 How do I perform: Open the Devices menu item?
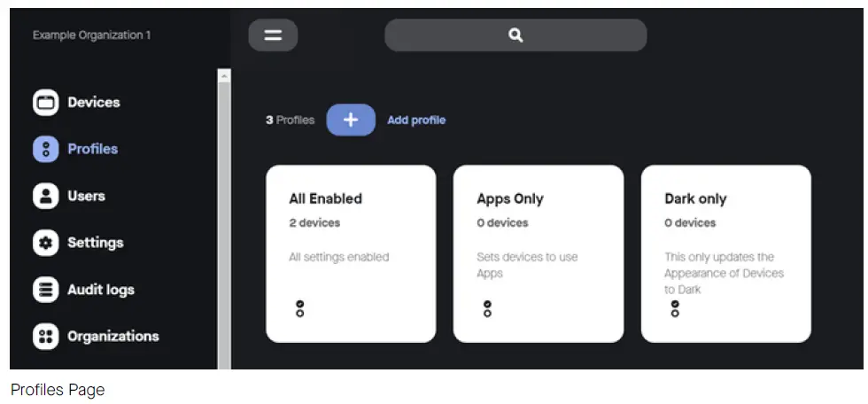pyautogui.click(x=93, y=103)
